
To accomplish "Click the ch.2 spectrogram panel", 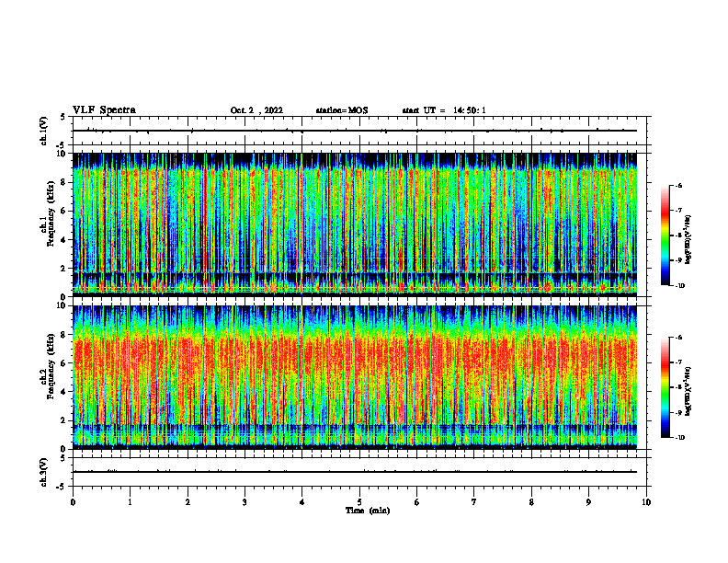I will coord(355,377).
